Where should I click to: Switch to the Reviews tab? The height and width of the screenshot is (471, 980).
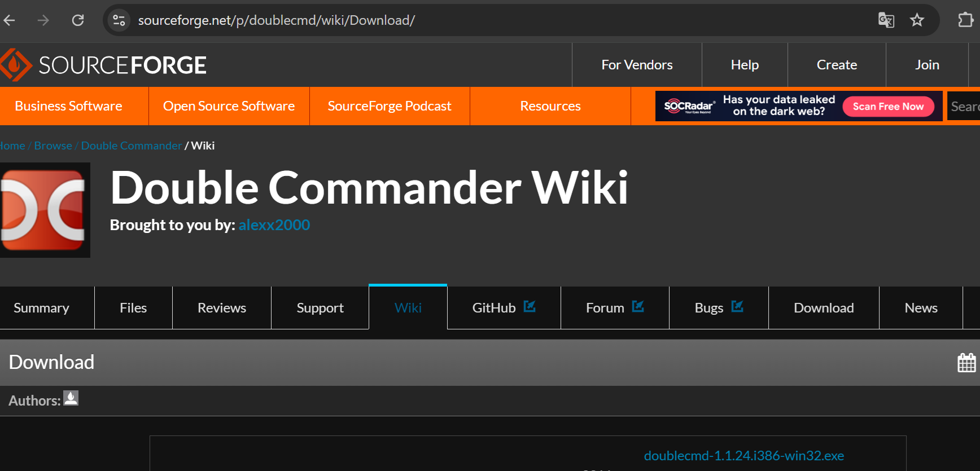(x=222, y=308)
